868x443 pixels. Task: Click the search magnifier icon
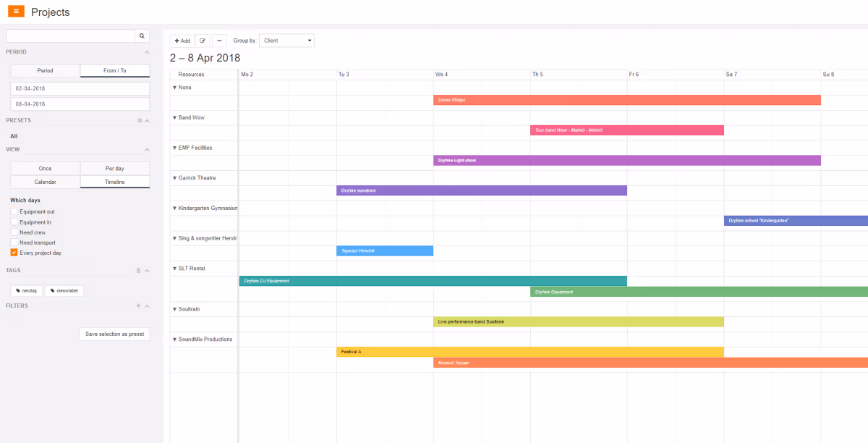142,35
